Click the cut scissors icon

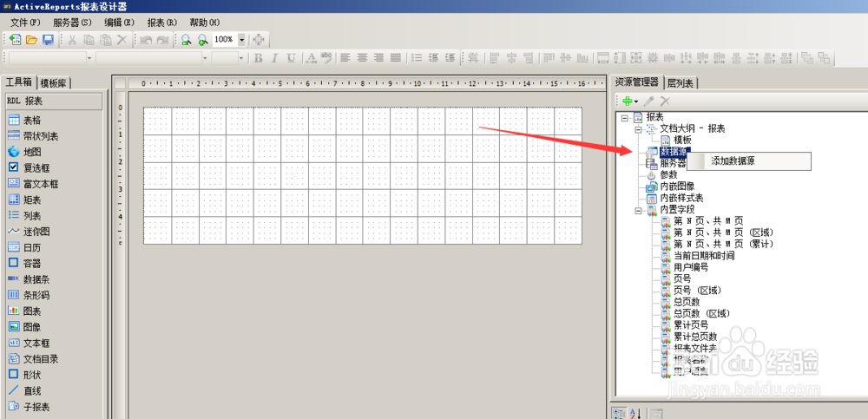tap(72, 40)
